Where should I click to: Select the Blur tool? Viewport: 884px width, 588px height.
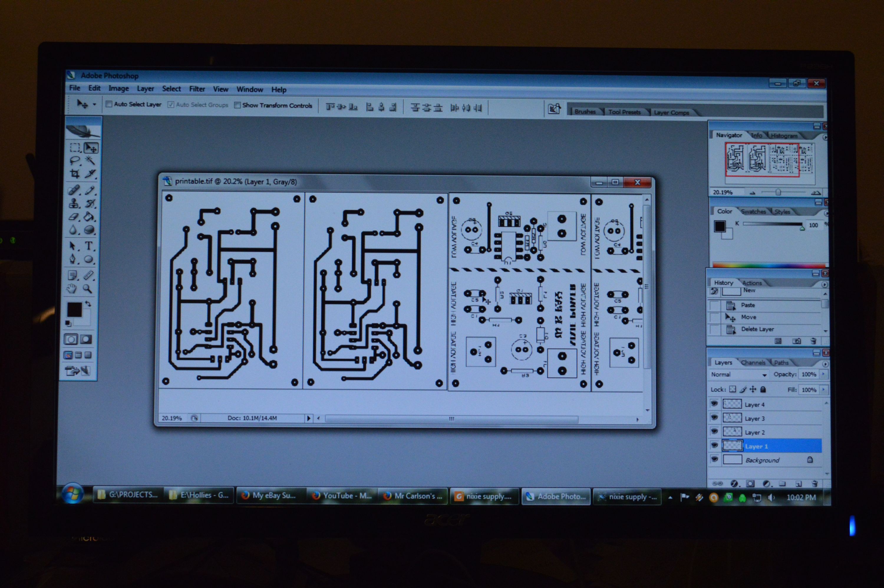73,230
